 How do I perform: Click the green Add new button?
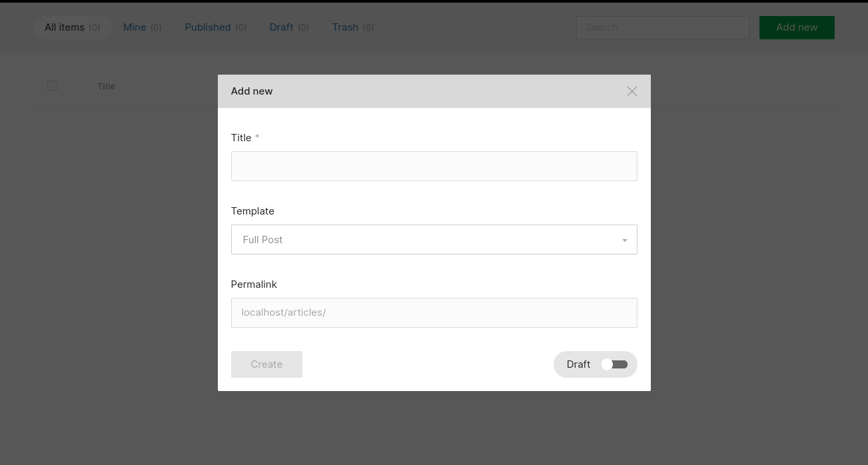(x=796, y=27)
